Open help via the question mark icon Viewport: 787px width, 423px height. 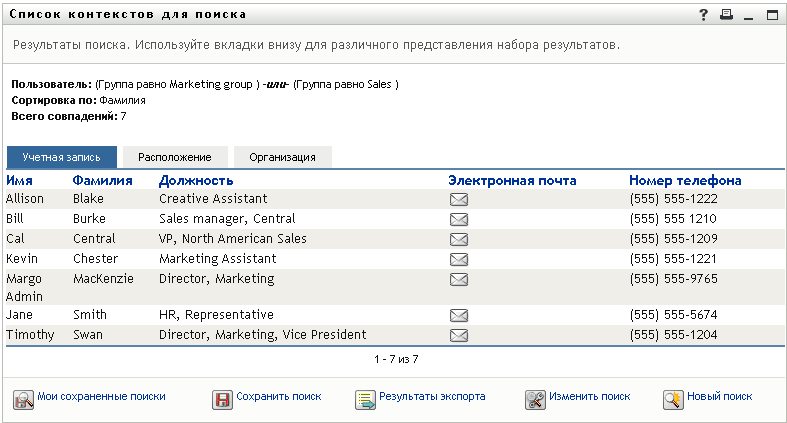click(x=703, y=15)
